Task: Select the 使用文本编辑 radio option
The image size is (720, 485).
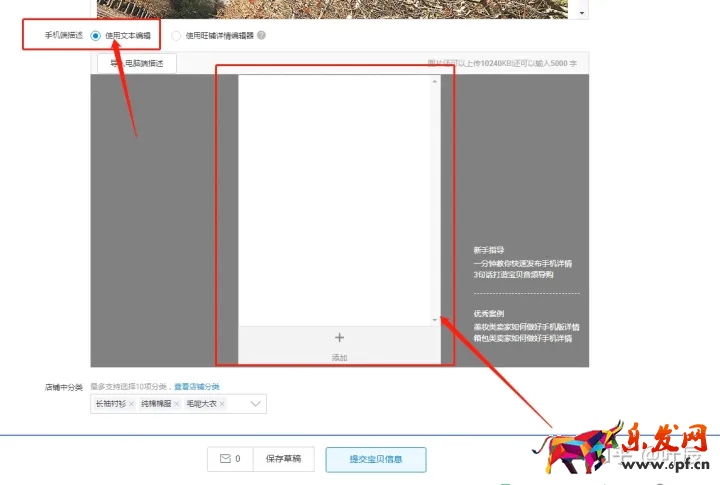Action: point(96,35)
